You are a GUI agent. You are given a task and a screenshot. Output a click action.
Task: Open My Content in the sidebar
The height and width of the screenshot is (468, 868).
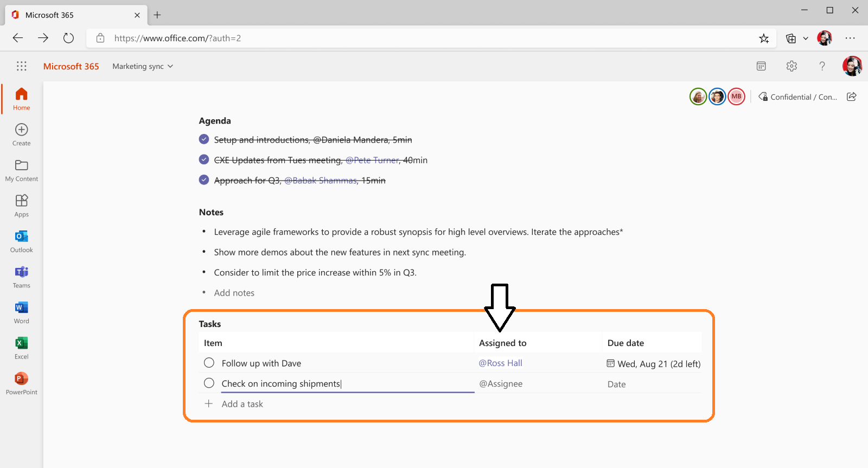[x=22, y=170]
